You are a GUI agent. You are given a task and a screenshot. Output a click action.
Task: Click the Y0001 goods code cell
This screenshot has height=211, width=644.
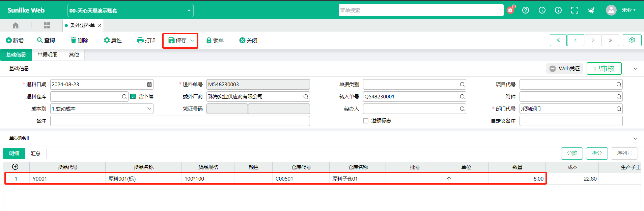(x=67, y=179)
